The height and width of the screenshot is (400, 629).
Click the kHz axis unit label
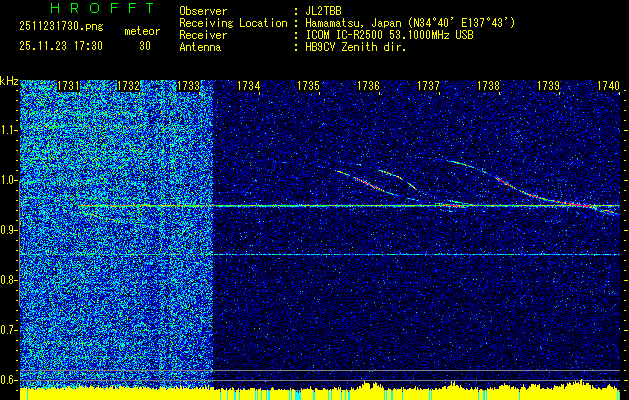pyautogui.click(x=9, y=80)
